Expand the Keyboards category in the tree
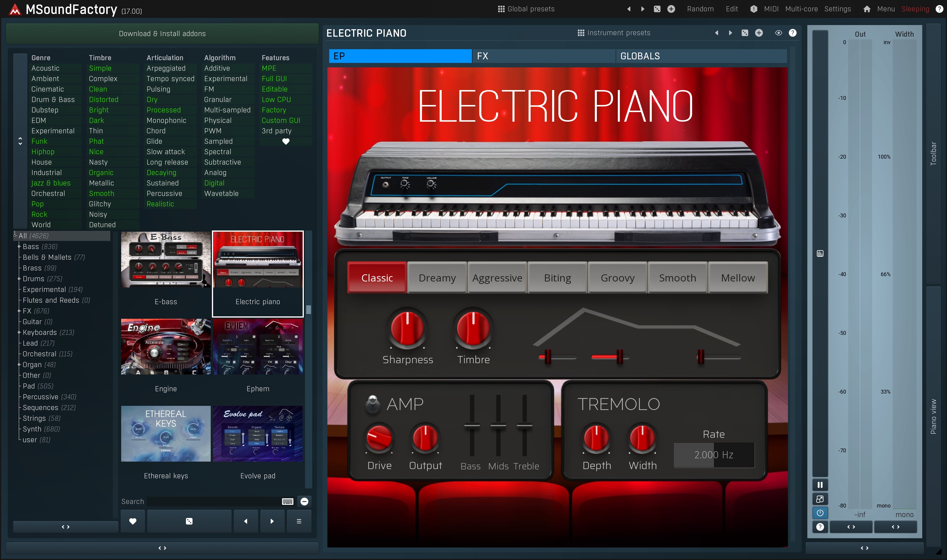947x560 pixels. 19,332
